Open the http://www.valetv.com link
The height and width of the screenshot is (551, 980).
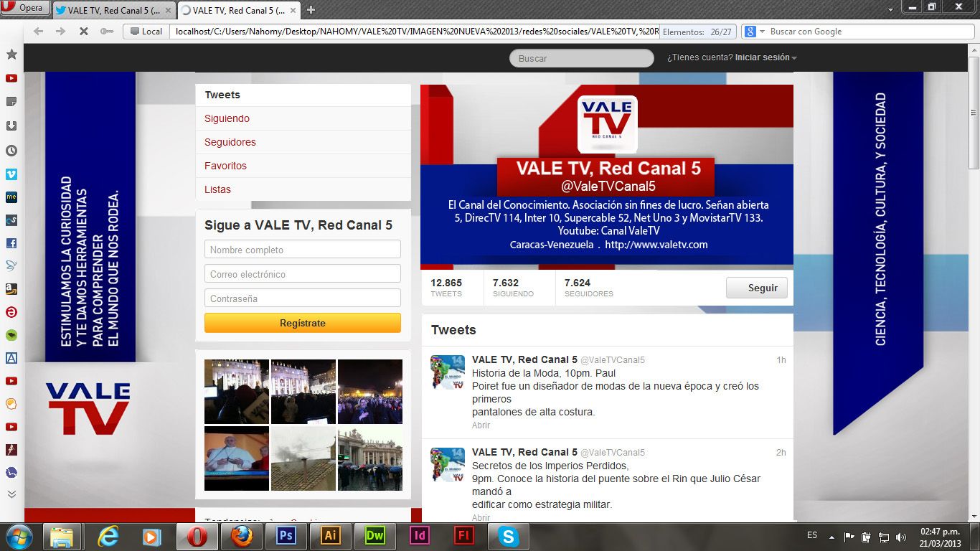pos(656,245)
